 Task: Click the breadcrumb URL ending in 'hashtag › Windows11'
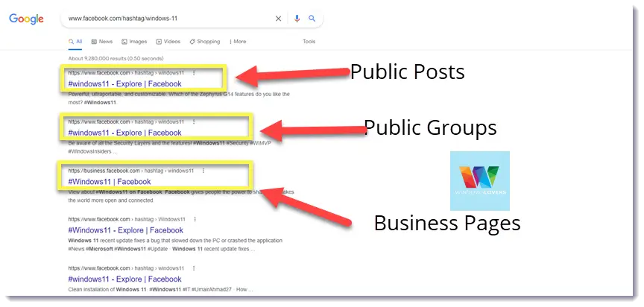click(127, 220)
